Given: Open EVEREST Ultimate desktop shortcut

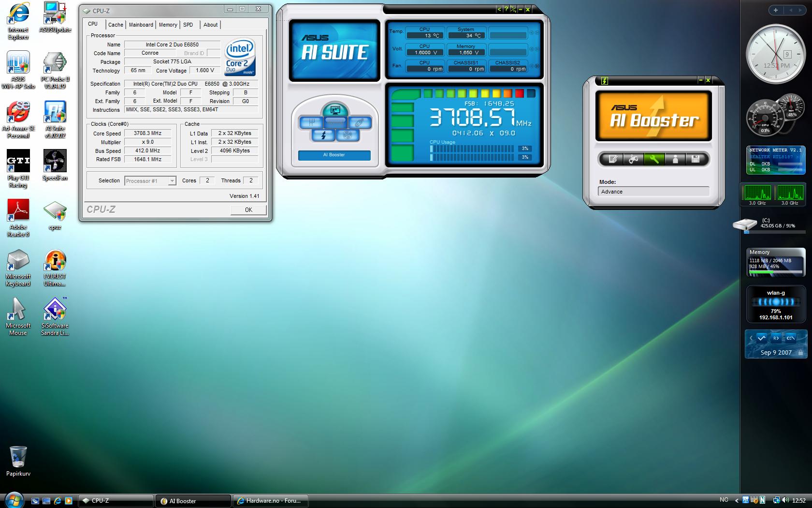Looking at the screenshot, I should click(x=55, y=268).
